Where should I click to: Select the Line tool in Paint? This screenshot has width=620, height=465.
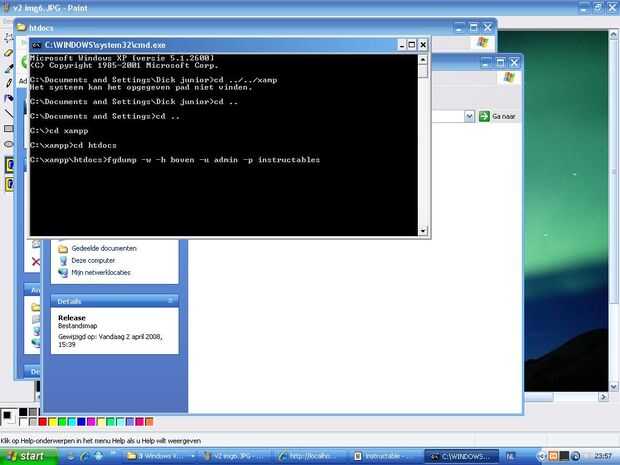[8, 113]
